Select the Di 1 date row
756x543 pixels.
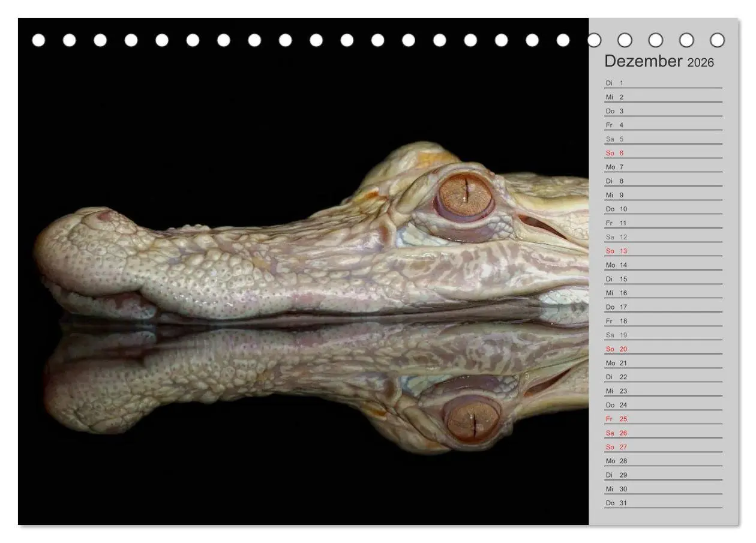pos(663,83)
